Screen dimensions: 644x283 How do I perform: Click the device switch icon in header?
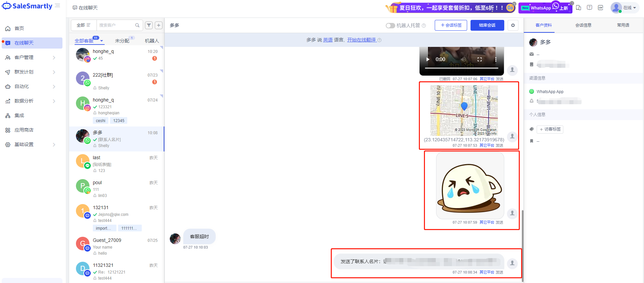pyautogui.click(x=579, y=8)
